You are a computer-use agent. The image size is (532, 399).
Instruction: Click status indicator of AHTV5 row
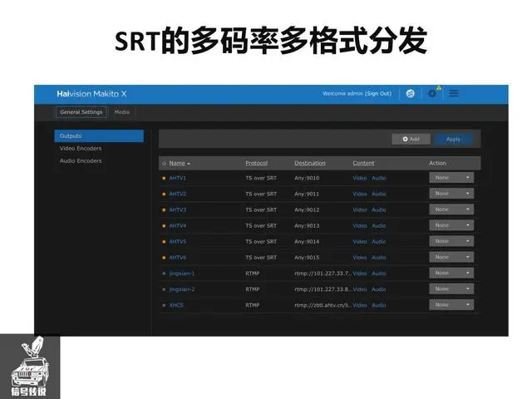164,242
